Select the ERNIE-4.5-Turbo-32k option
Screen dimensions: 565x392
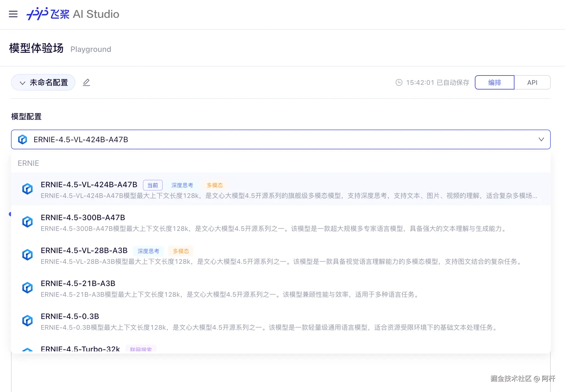coord(80,349)
